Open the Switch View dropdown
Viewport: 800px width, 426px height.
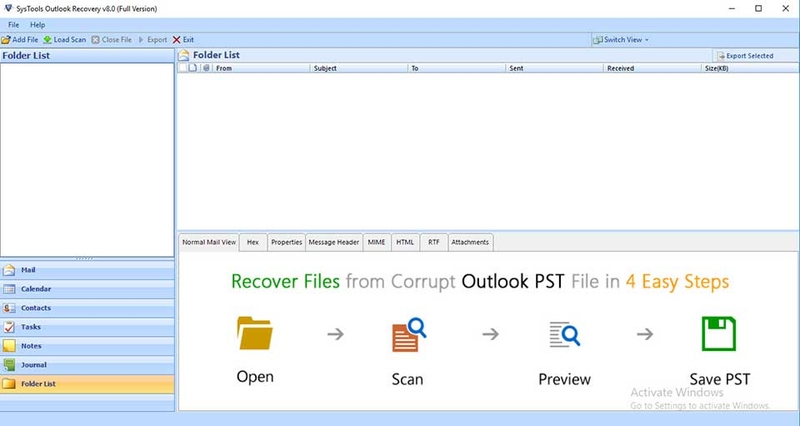[x=620, y=39]
